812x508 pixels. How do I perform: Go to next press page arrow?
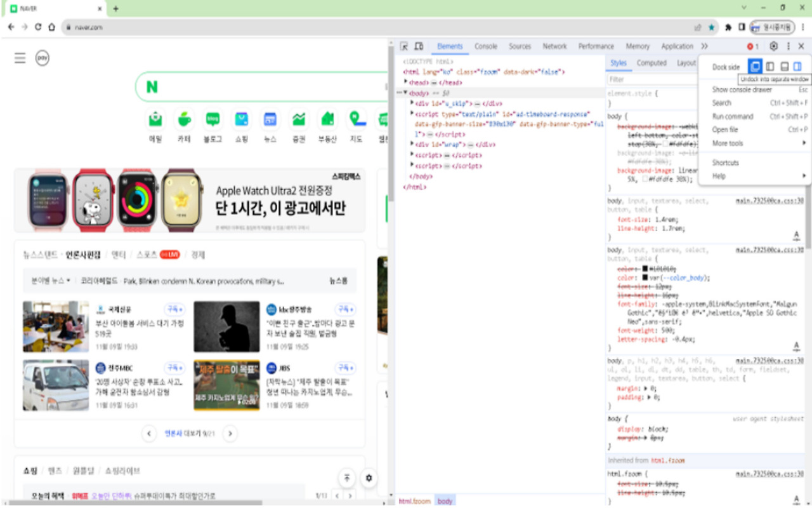pyautogui.click(x=231, y=434)
